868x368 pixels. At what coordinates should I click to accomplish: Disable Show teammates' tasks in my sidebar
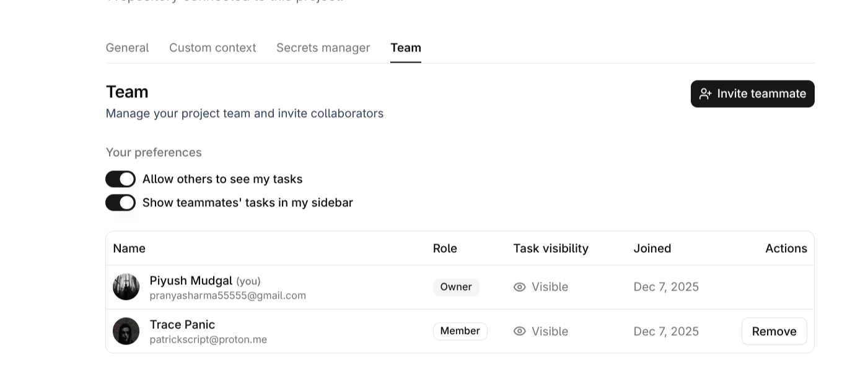tap(120, 203)
